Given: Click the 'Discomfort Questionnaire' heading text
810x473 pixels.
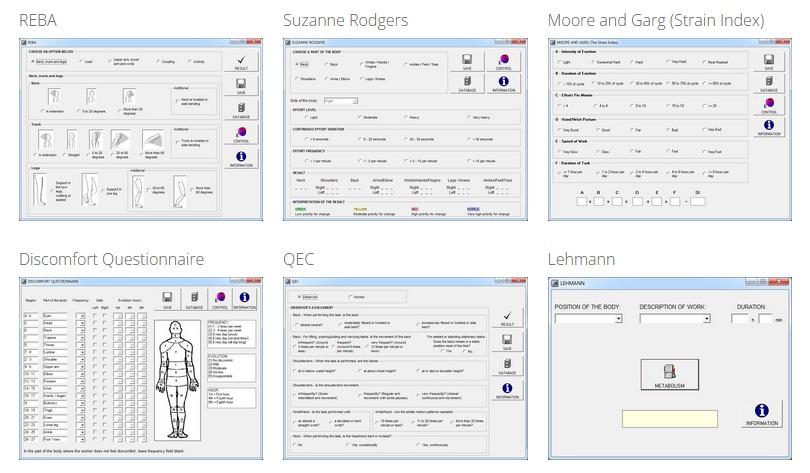Looking at the screenshot, I should pyautogui.click(x=112, y=259).
